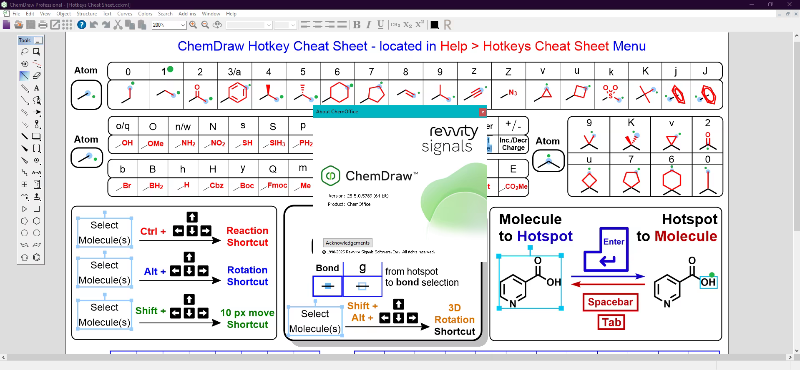Click the Zoom In magnifier icon
Viewport: 800px width, 370px height.
[x=193, y=24]
